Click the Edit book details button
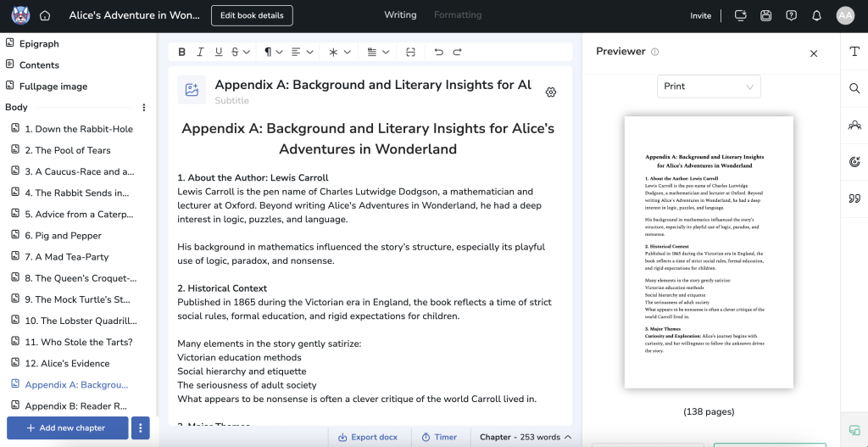Image resolution: width=868 pixels, height=447 pixels. coord(252,15)
